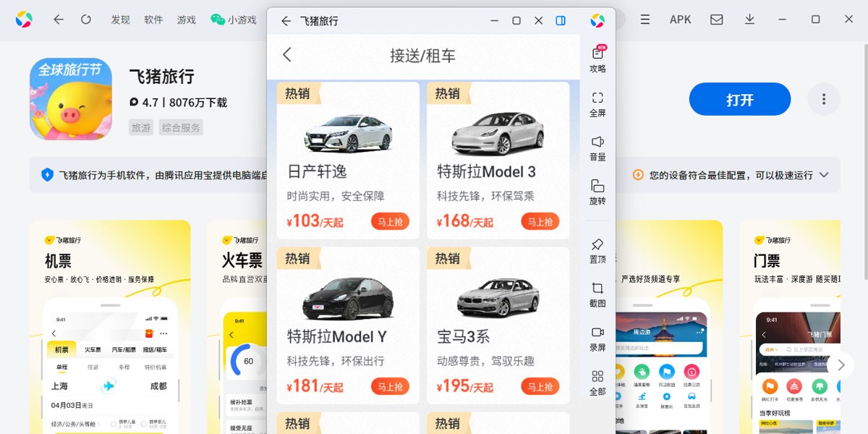Screen dimensions: 868x434
Task: Switch to the 软件 tab
Action: point(153,20)
